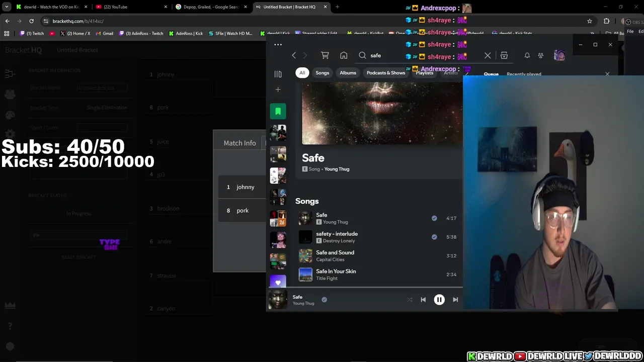
Task: Open the browser extensions puzzle icon
Action: [606, 21]
